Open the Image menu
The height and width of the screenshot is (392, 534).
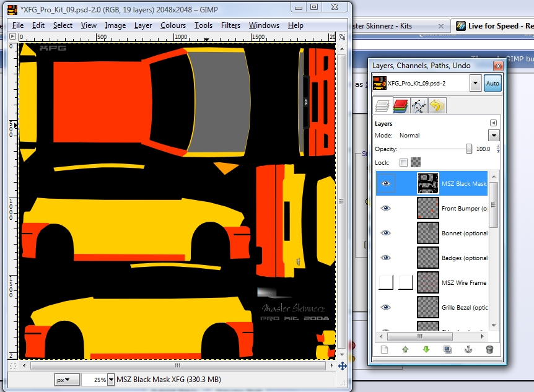coord(115,25)
